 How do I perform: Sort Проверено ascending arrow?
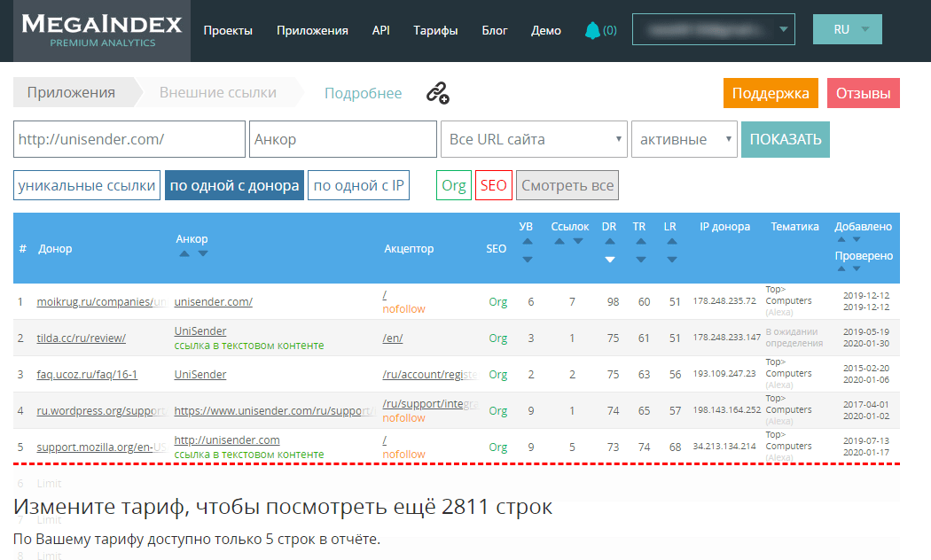[x=841, y=268]
